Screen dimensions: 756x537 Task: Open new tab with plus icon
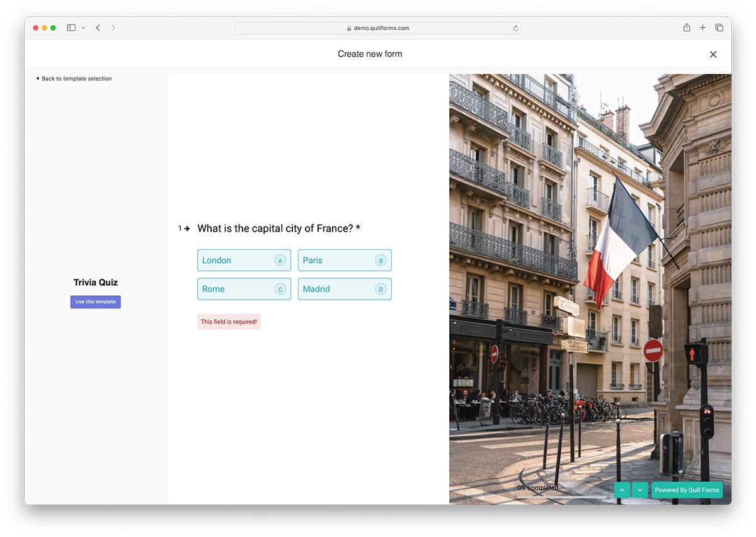703,28
